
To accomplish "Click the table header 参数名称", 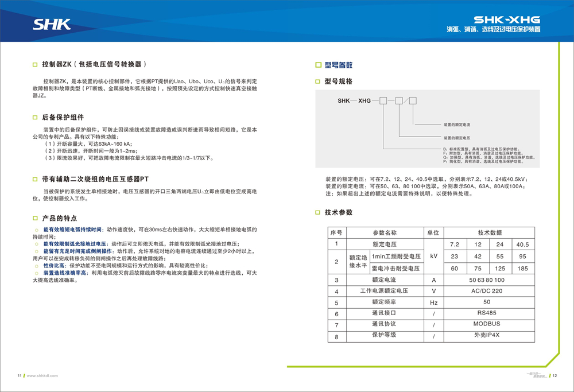I will point(385,233).
